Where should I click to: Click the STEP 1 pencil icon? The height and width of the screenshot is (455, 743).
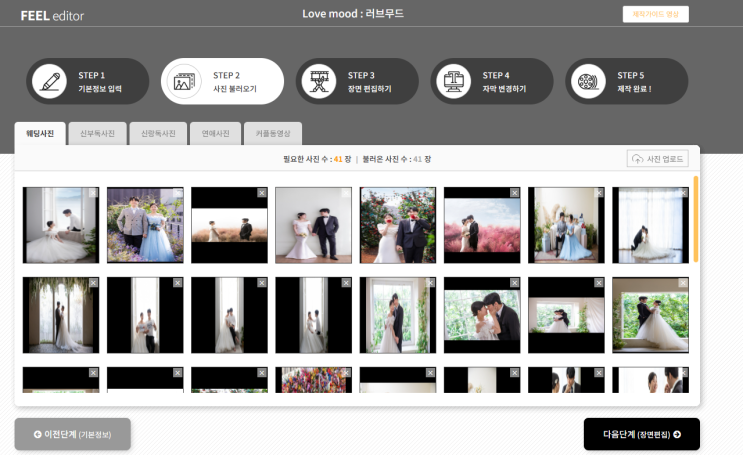pyautogui.click(x=50, y=82)
